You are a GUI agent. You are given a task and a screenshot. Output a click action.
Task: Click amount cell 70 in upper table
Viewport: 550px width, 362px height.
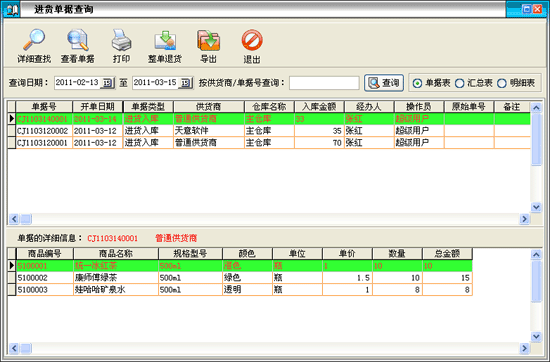tap(319, 143)
